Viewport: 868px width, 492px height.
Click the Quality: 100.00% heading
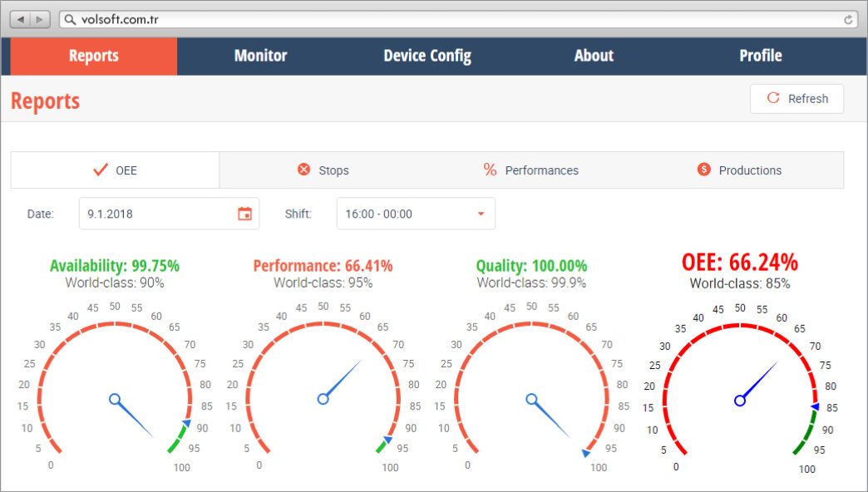pos(531,266)
